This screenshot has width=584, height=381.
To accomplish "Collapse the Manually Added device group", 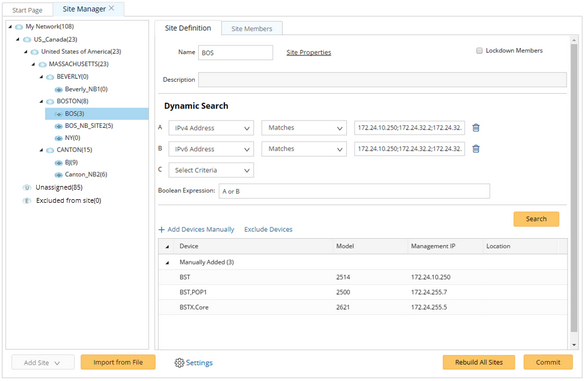I will (167, 263).
